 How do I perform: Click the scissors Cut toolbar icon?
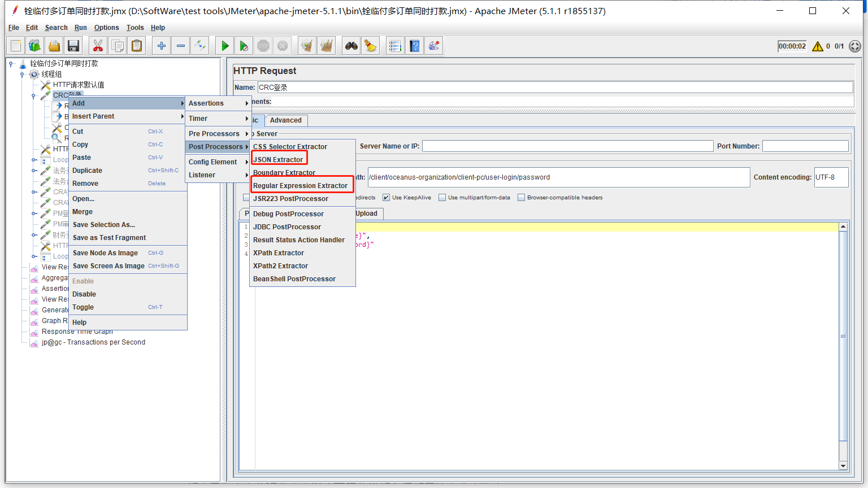[98, 46]
